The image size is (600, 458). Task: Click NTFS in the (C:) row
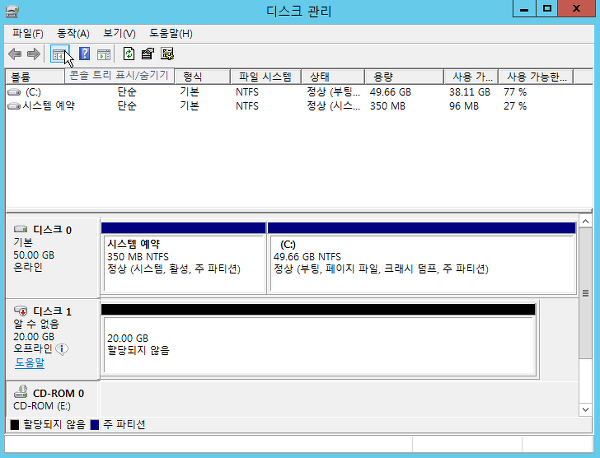247,92
